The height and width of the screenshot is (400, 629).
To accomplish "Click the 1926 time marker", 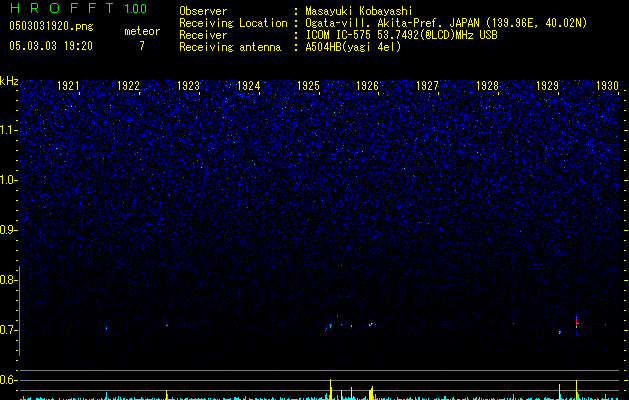I will (x=367, y=86).
